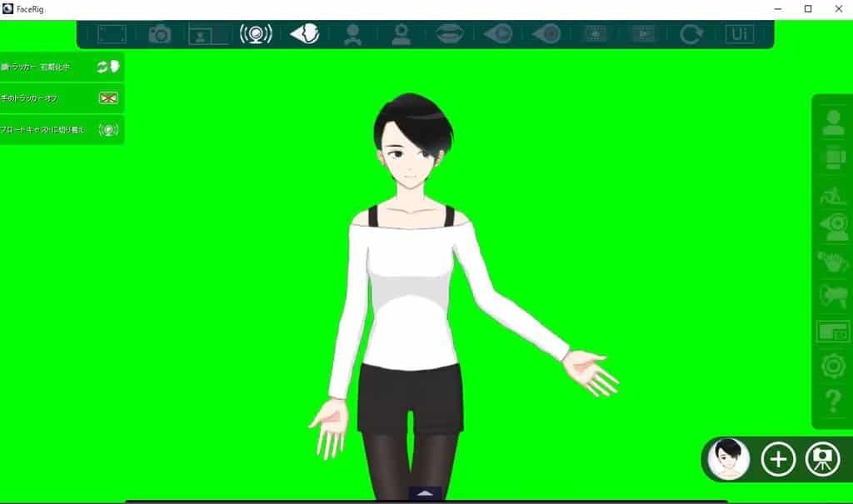Image resolution: width=853 pixels, height=504 pixels.
Task: Open the settings gear in right sidebar
Action: (x=833, y=366)
